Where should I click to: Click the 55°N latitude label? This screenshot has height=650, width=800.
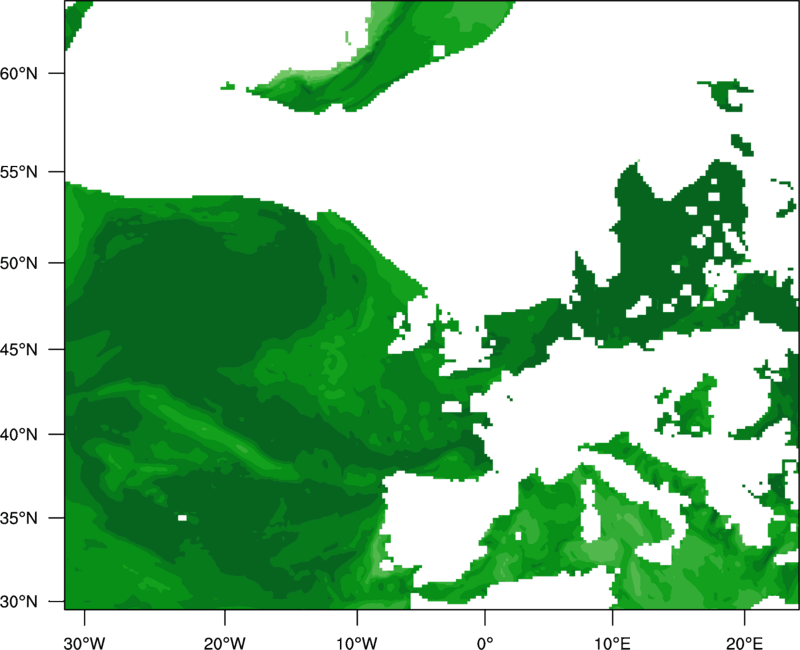click(x=19, y=172)
